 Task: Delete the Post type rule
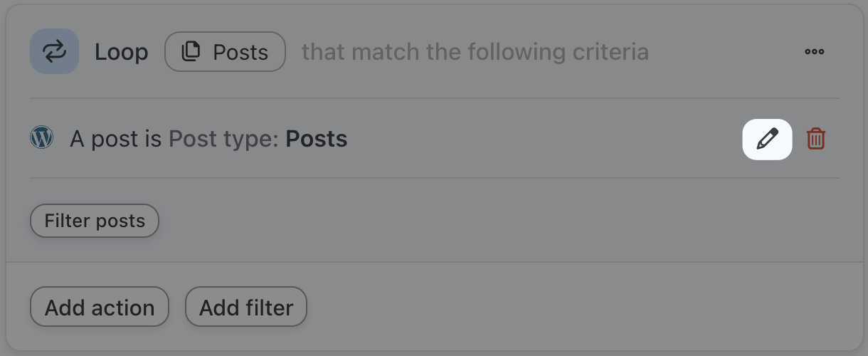tap(815, 139)
